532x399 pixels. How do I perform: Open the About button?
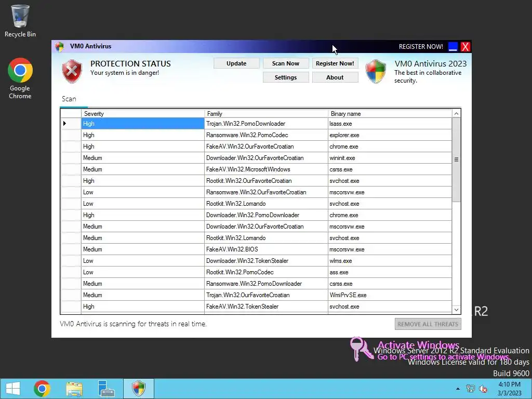click(335, 77)
